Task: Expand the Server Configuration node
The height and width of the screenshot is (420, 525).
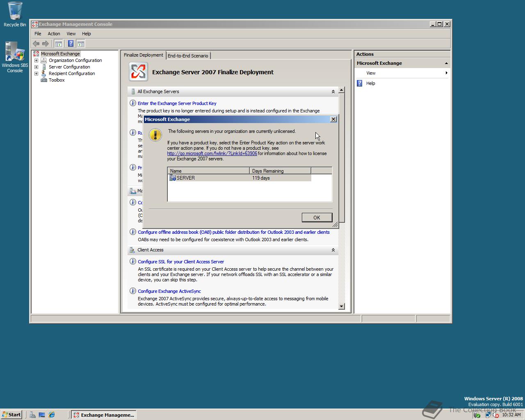Action: click(x=36, y=67)
